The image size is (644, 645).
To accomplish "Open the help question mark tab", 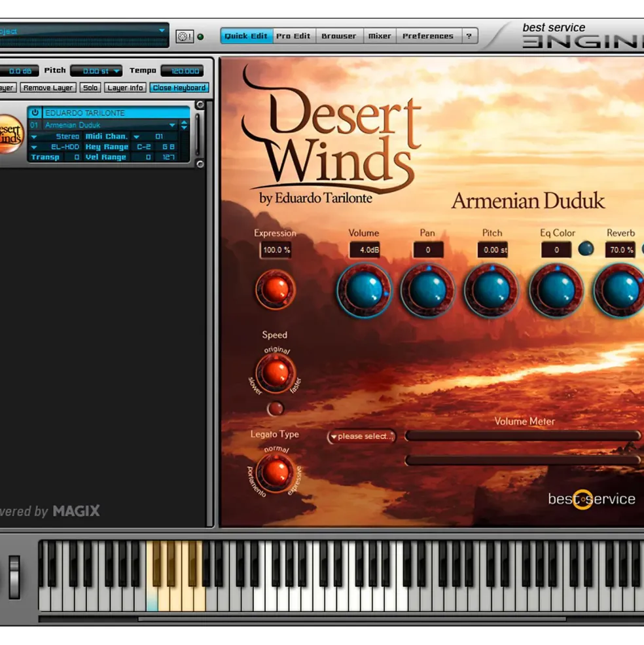I will tap(469, 36).
